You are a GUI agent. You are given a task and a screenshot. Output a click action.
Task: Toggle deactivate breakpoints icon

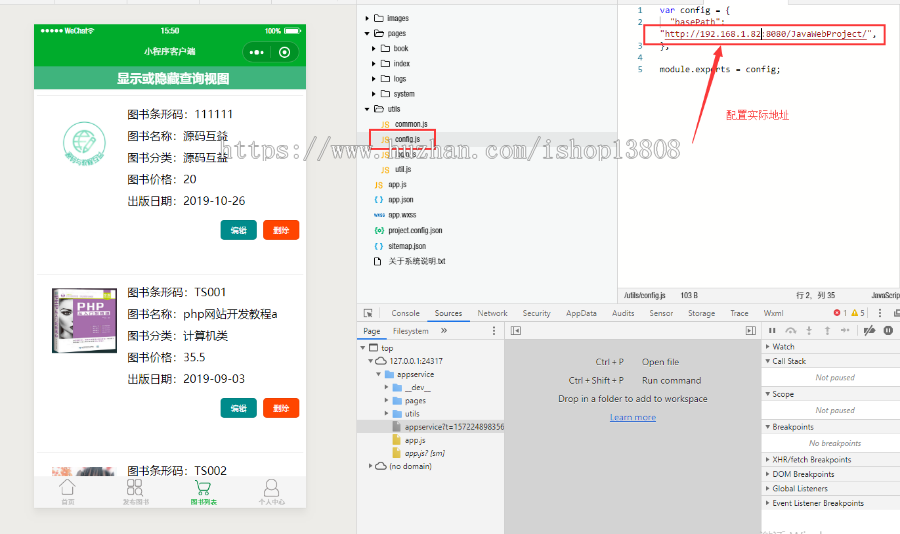click(870, 331)
